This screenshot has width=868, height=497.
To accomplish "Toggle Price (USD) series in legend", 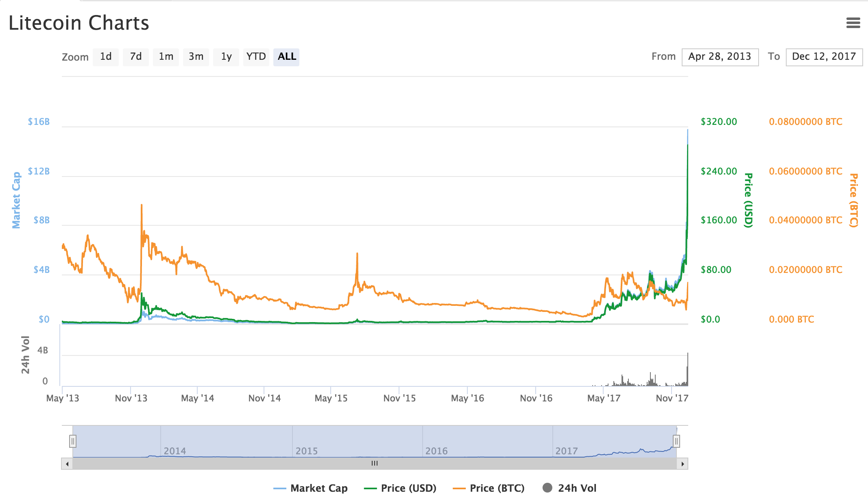I will click(400, 488).
